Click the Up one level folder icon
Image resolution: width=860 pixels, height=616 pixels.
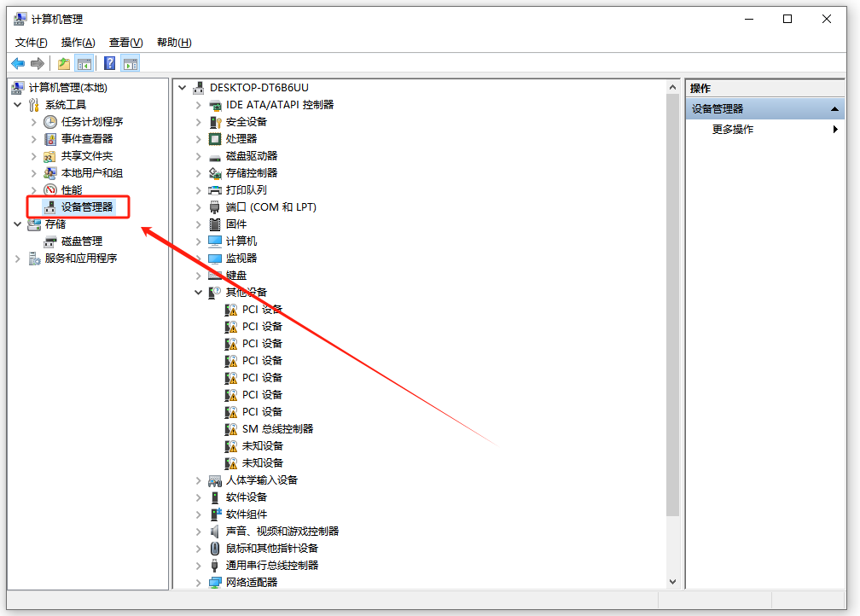pyautogui.click(x=64, y=63)
